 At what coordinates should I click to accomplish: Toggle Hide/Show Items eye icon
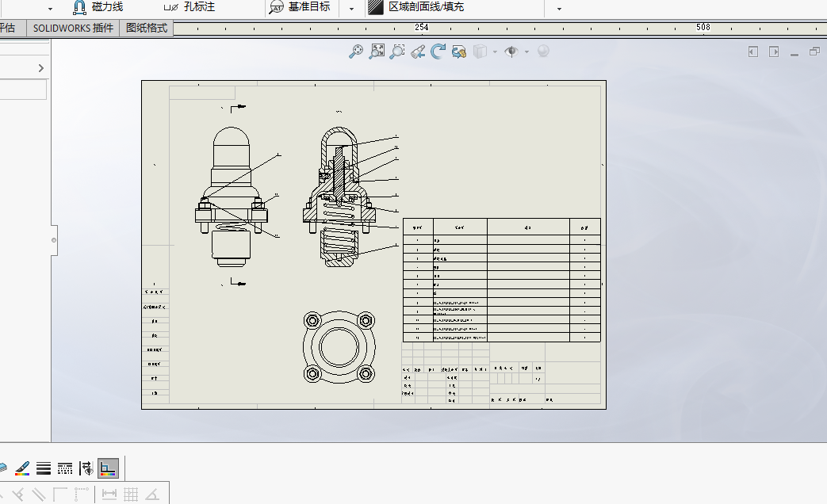click(x=511, y=51)
